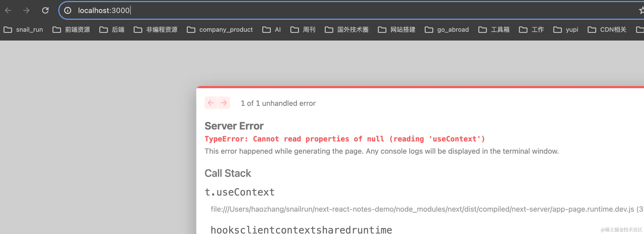Open the AI bookmarks folder
Image resolution: width=644 pixels, height=234 pixels.
coord(272,30)
